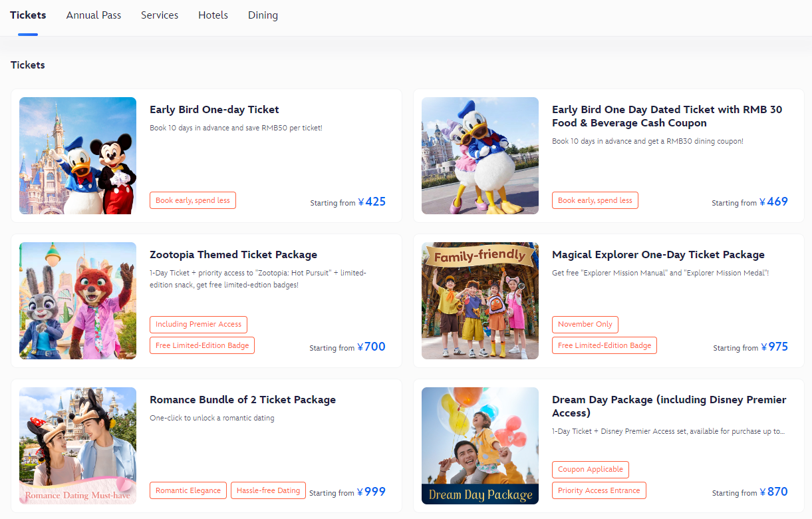This screenshot has width=812, height=519.
Task: Click the Coupon Applicable tag
Action: point(590,470)
